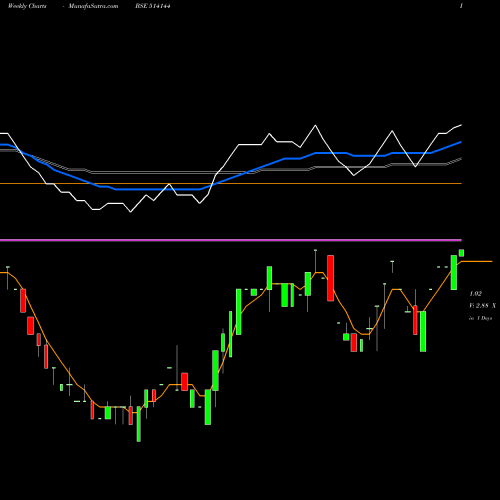Click the tall red candle near chart peak
500x500 pixels.
[x=330, y=278]
